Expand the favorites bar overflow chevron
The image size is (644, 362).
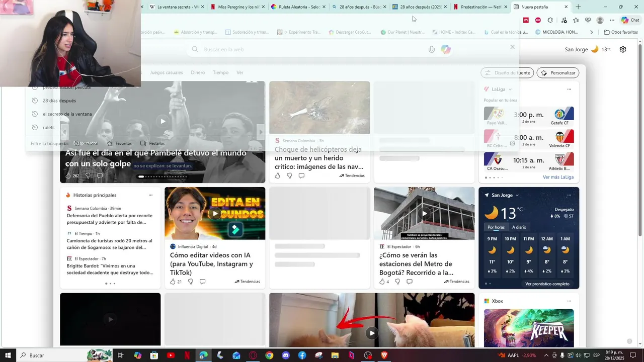pyautogui.click(x=592, y=32)
